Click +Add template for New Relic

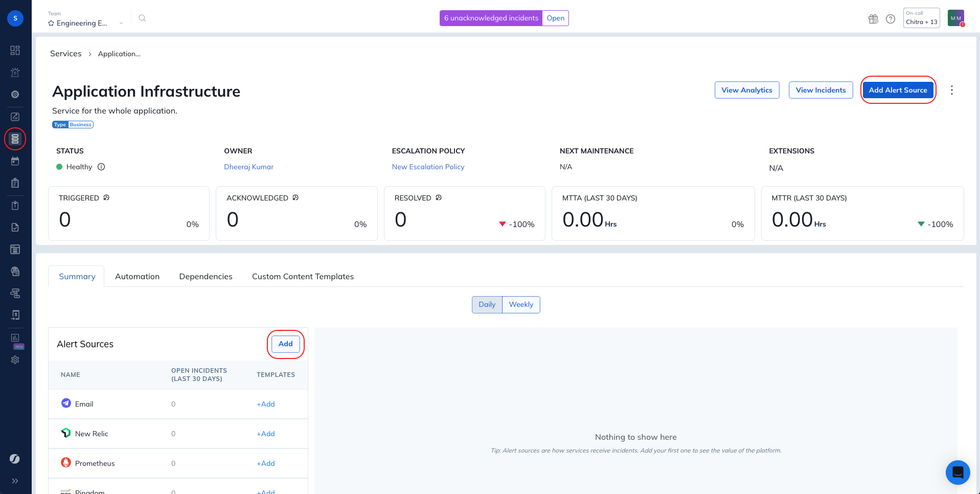[265, 434]
